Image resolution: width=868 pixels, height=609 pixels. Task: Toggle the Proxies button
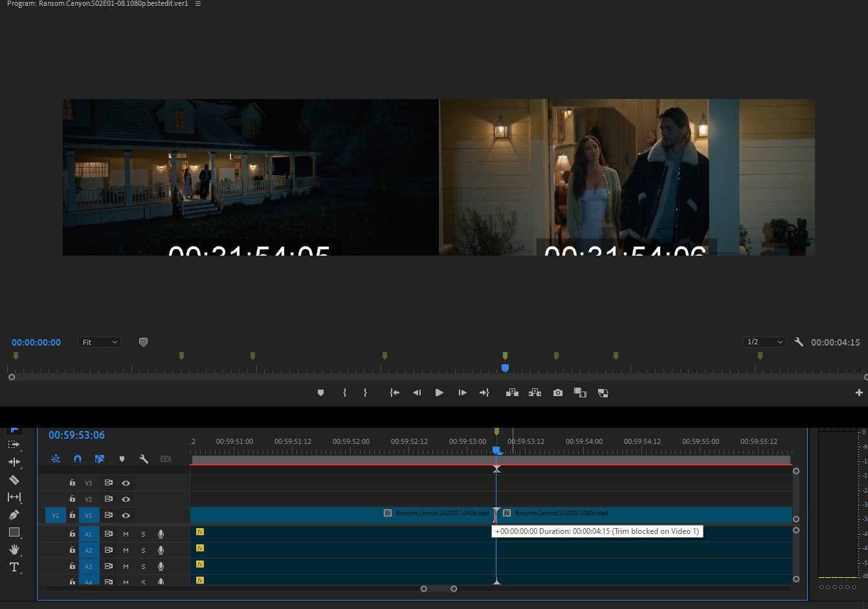coord(603,393)
